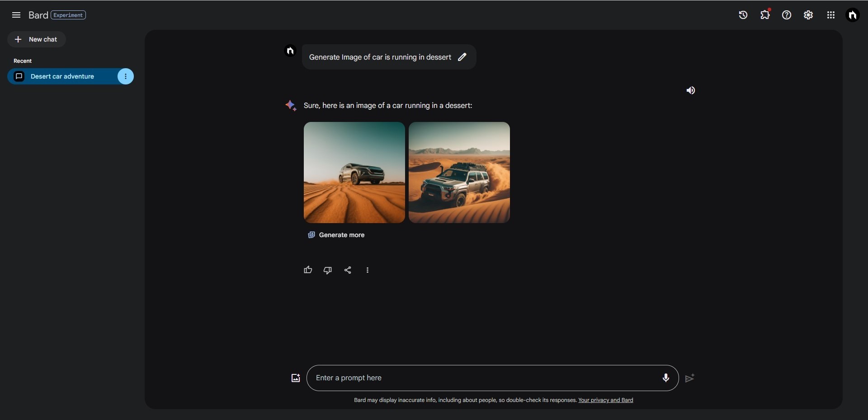The height and width of the screenshot is (420, 868).
Task: Open options menu for Desert car adventure chat
Action: pyautogui.click(x=125, y=76)
